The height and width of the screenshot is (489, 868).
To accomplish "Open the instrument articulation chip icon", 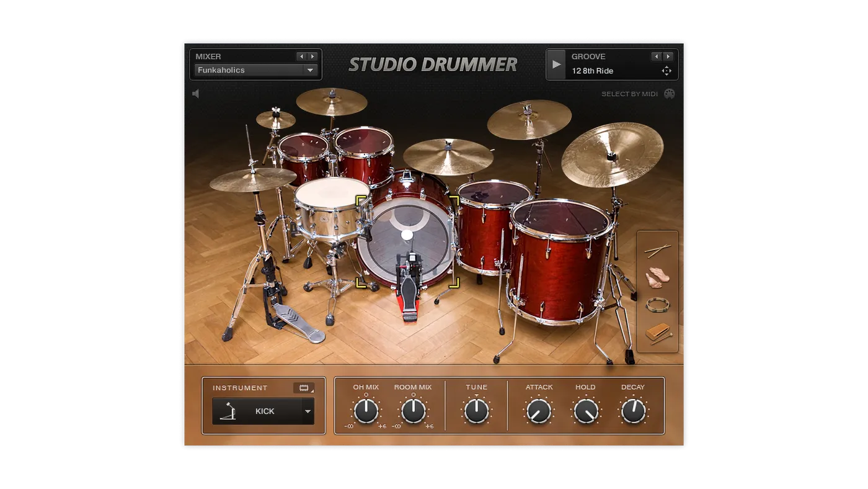I will click(x=304, y=388).
